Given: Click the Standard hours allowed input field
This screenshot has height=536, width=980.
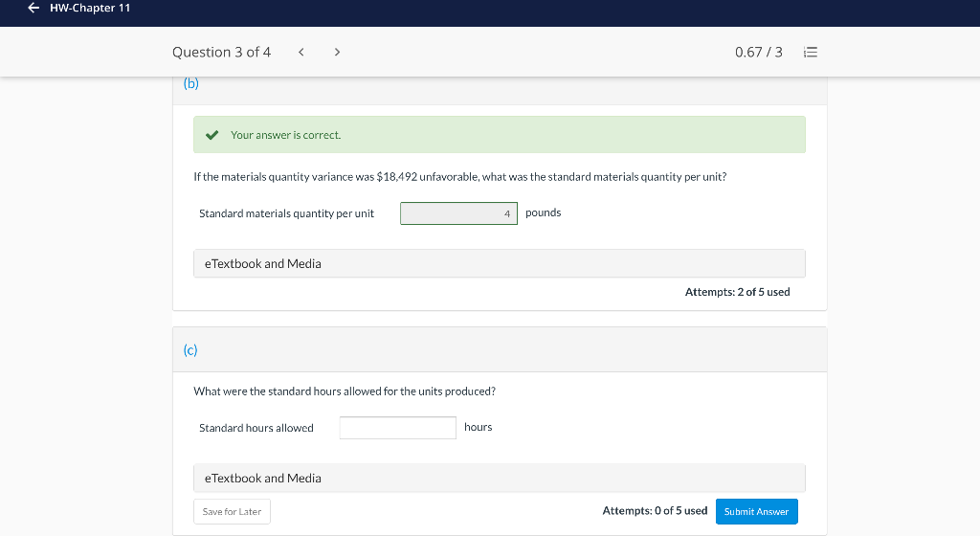Looking at the screenshot, I should 397,428.
